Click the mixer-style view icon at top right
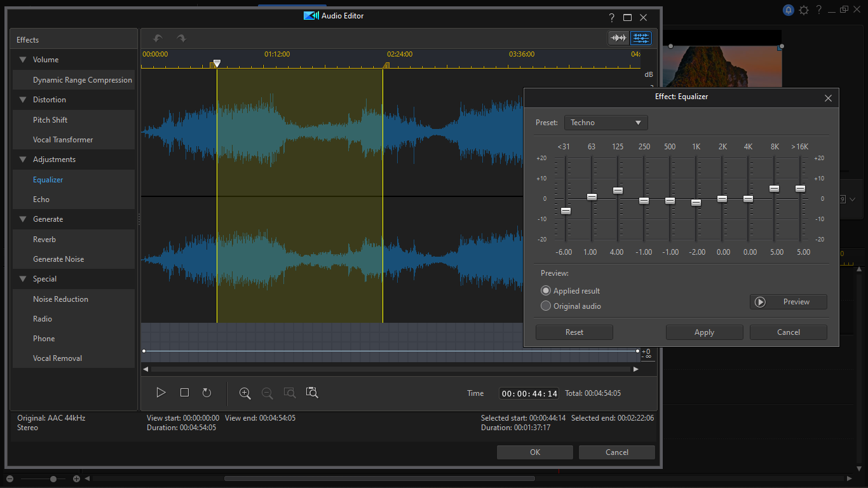The width and height of the screenshot is (868, 488). point(641,38)
